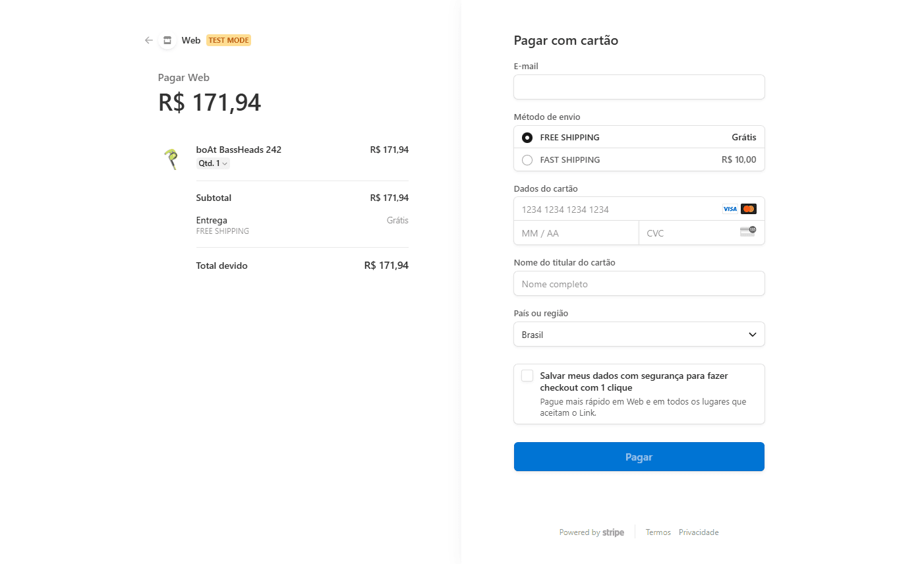This screenshot has width=924, height=564.
Task: Focus the E-mail input field
Action: pos(639,87)
